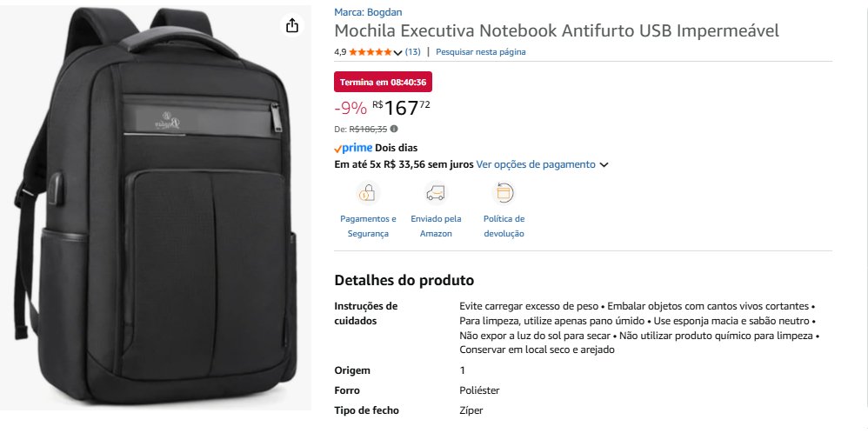
Task: Select the Enviado pela Amazon text link
Action: point(436,226)
